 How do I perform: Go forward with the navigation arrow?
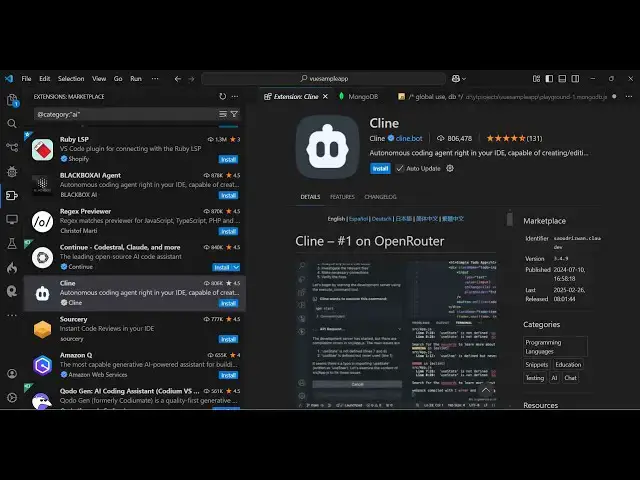pos(191,79)
